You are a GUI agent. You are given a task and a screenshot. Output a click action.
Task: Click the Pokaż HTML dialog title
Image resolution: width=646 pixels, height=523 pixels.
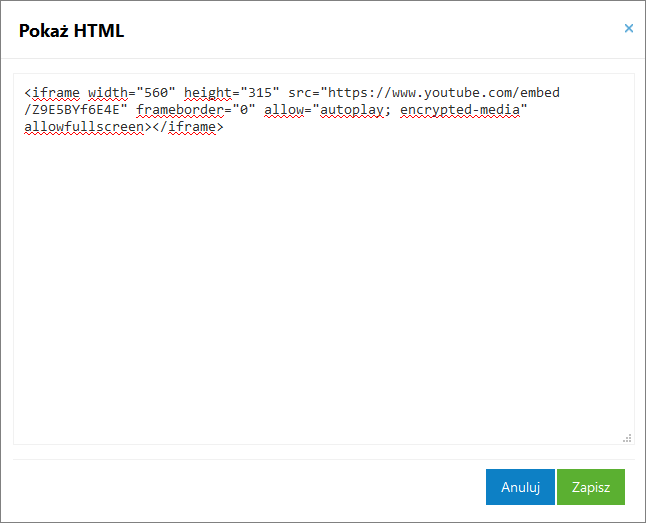click(71, 31)
